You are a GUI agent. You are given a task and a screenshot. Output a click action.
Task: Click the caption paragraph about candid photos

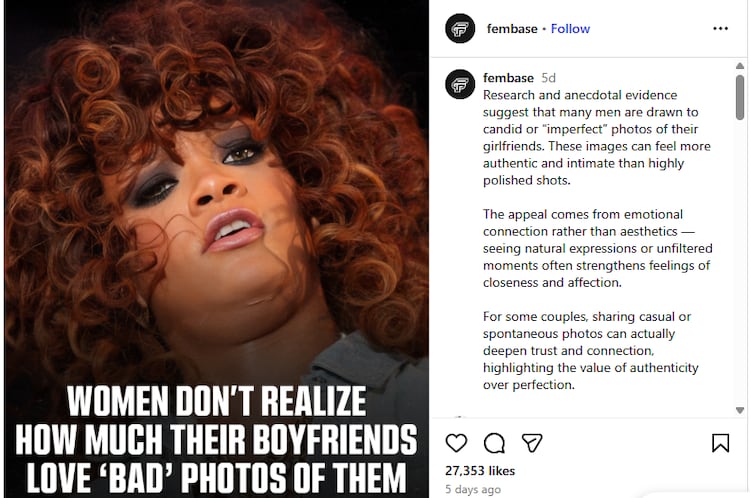tap(597, 137)
